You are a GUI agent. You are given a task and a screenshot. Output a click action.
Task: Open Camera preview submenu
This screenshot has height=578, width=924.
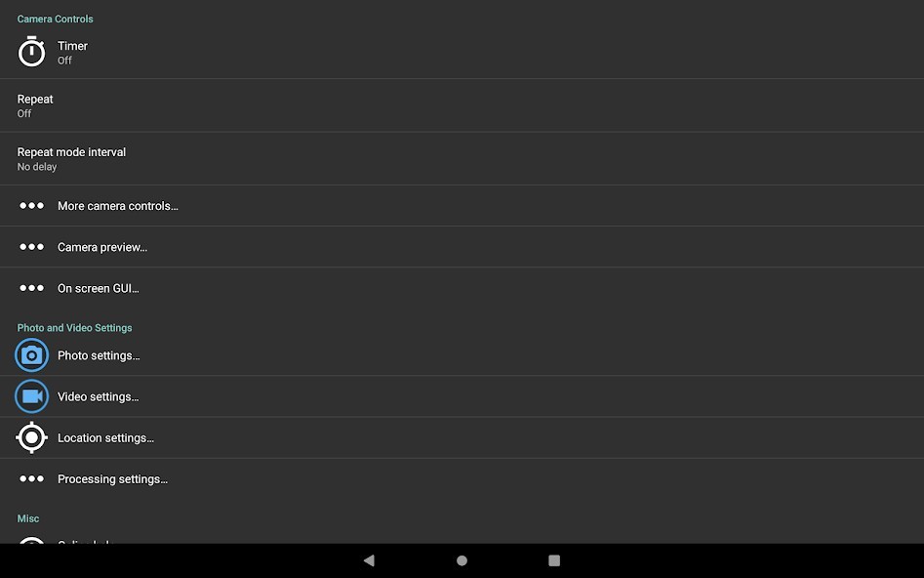[x=462, y=247]
